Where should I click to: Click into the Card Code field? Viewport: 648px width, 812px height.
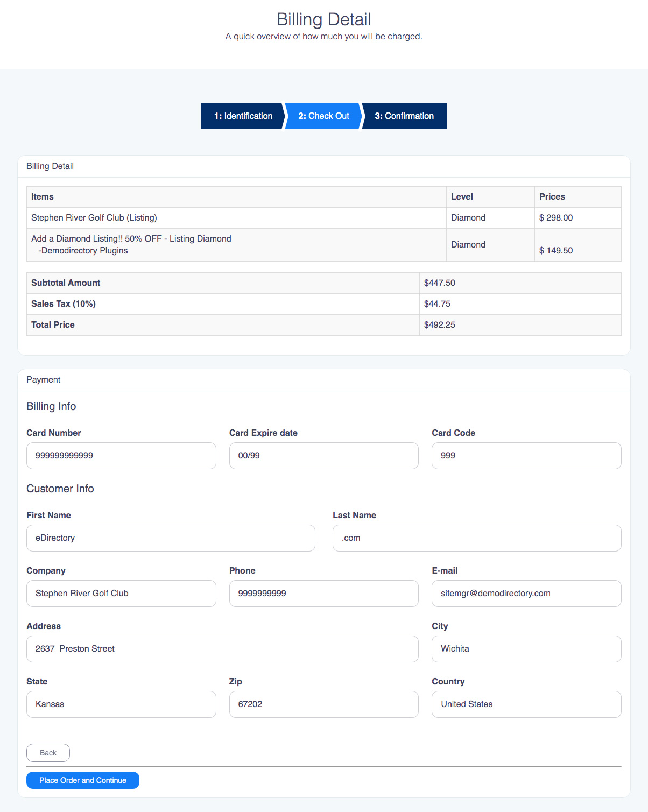[x=526, y=456]
